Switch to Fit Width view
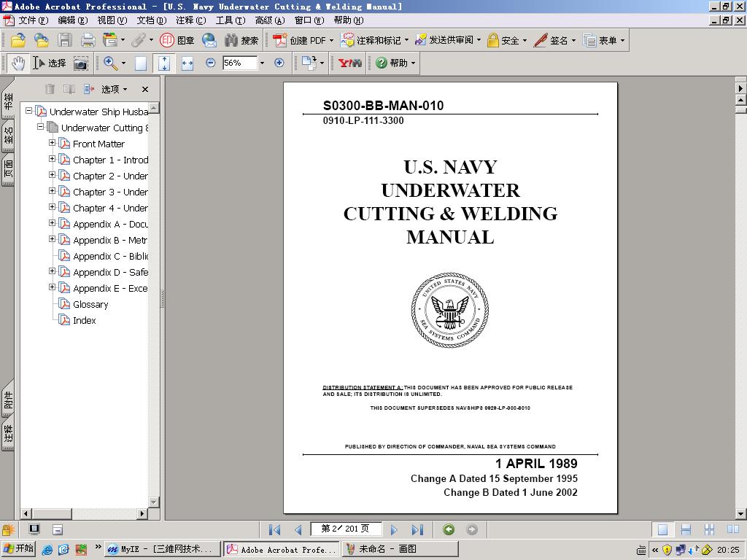Screen dimensions: 747x560 [x=187, y=63]
